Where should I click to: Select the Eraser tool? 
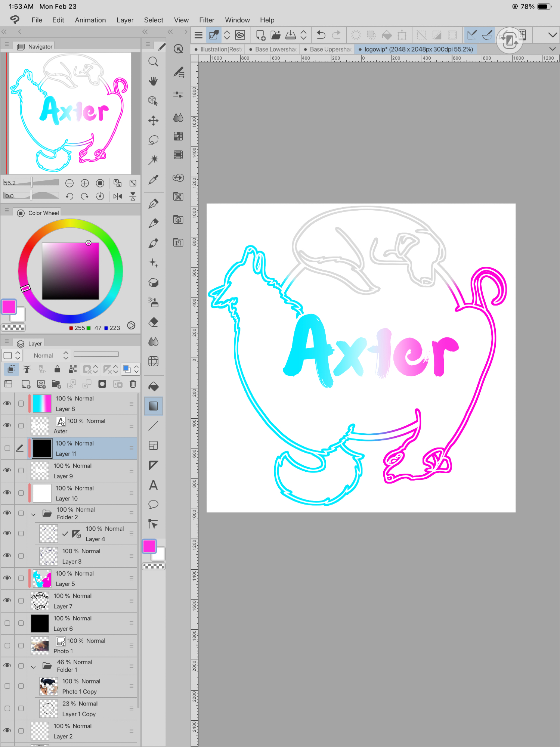[153, 322]
